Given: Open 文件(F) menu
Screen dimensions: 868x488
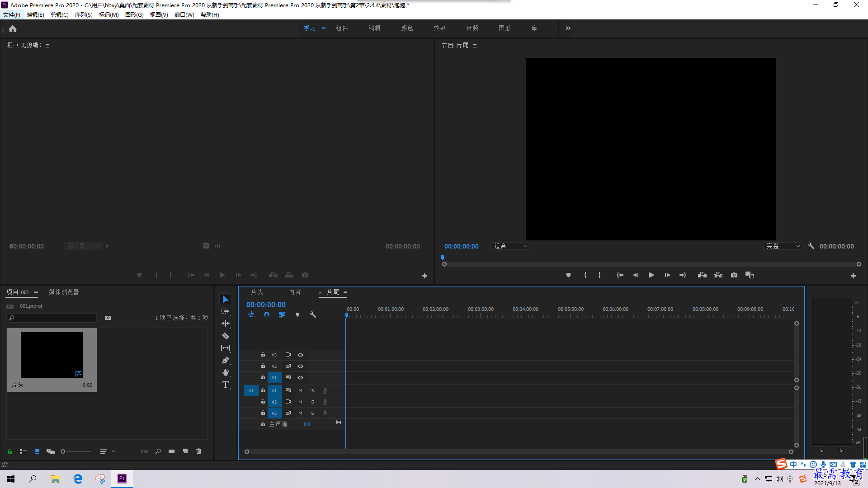Looking at the screenshot, I should click(x=12, y=15).
